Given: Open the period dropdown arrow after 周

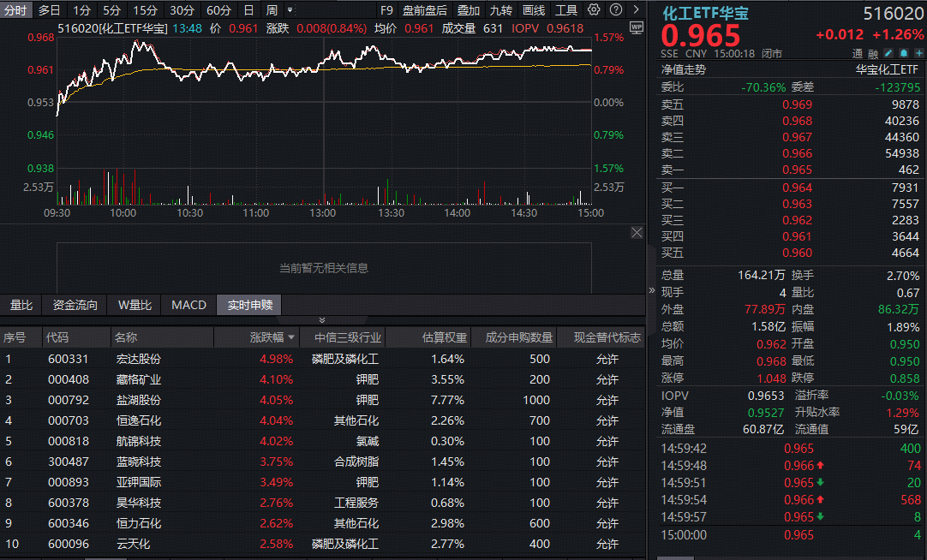Looking at the screenshot, I should coord(290,10).
